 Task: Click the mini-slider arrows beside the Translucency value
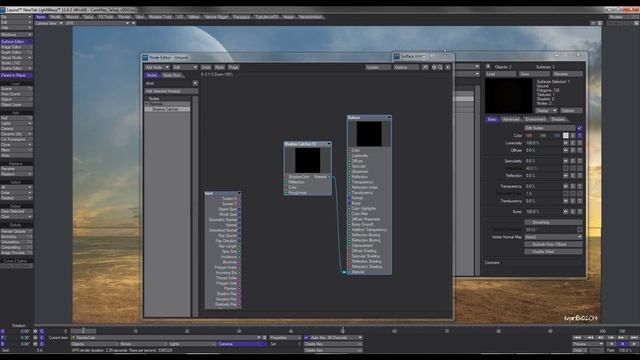click(x=566, y=201)
